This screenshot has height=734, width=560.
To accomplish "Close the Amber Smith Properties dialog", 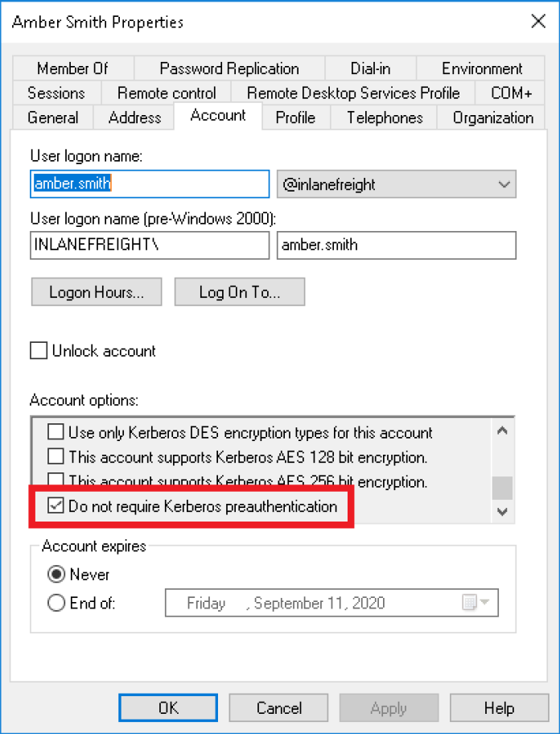I will click(537, 22).
